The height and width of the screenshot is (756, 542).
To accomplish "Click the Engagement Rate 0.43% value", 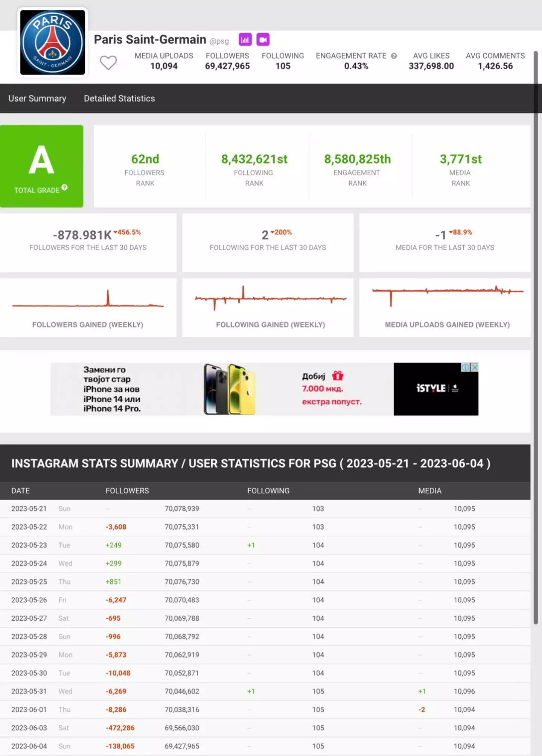I will tap(356, 66).
